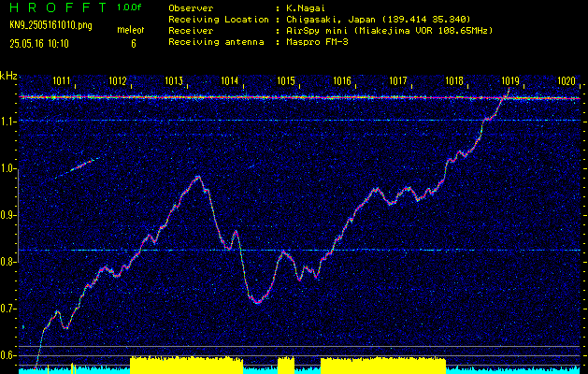Click the 1.0 frequency axis label
This screenshot has width=588, height=374.
point(8,168)
